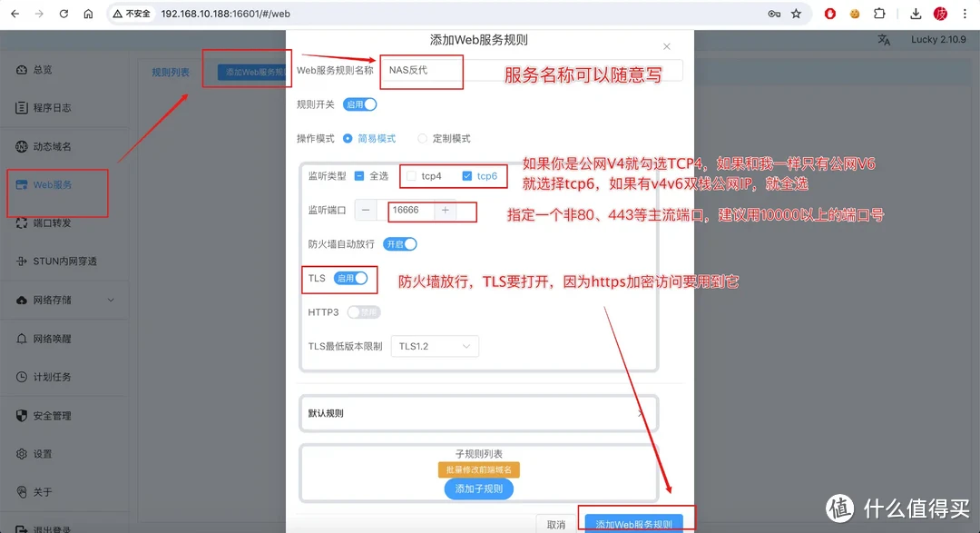Open the TLS minimum version dropdown
The height and width of the screenshot is (533, 980).
(x=435, y=346)
